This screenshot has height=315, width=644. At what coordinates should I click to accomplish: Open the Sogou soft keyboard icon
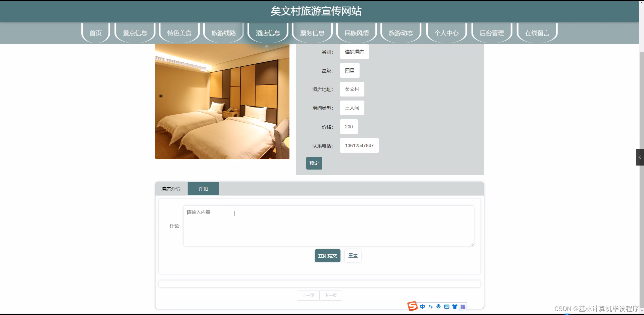click(x=446, y=306)
